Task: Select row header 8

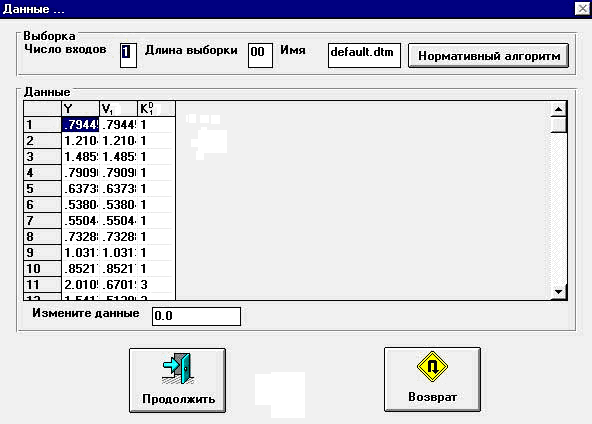Action: pyautogui.click(x=42, y=236)
